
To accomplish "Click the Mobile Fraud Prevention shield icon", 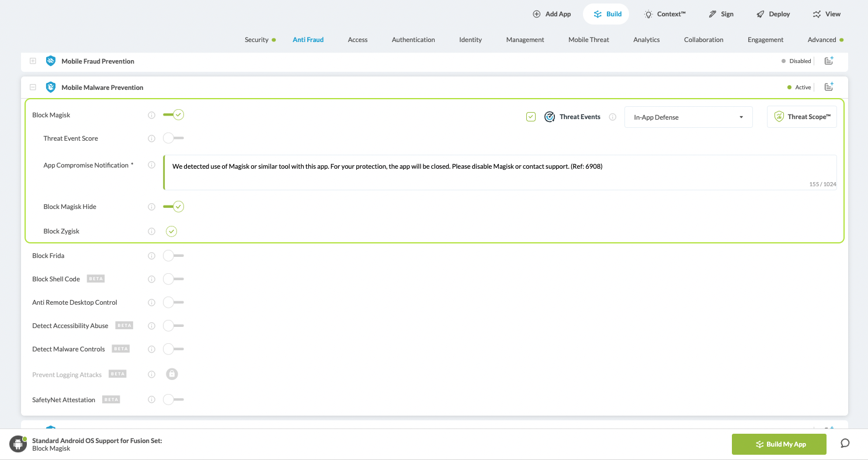I will (x=51, y=61).
